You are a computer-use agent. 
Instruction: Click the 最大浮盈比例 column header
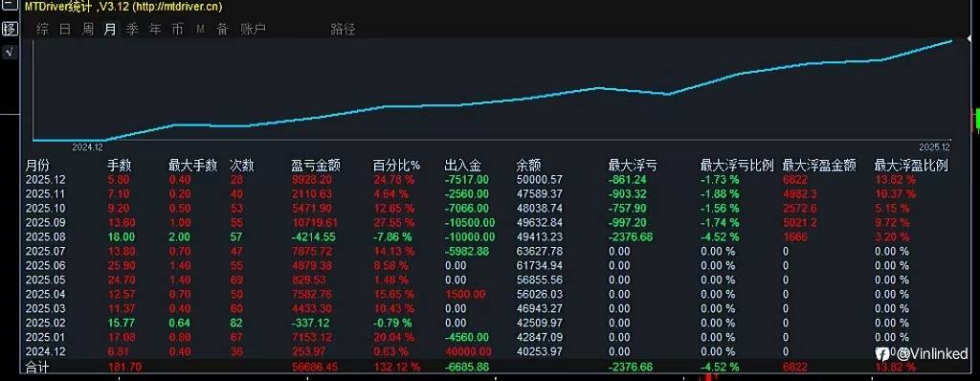[911, 166]
